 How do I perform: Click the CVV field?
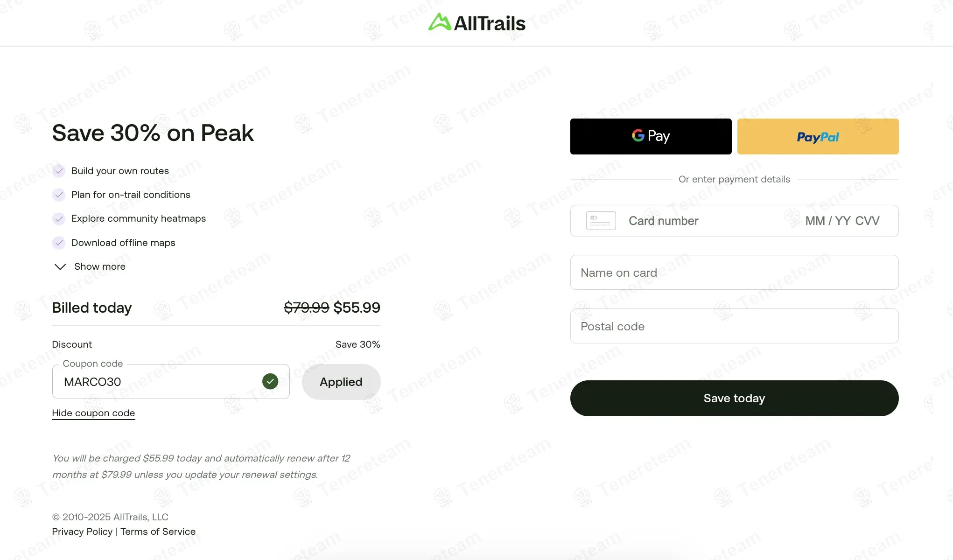[x=868, y=221]
